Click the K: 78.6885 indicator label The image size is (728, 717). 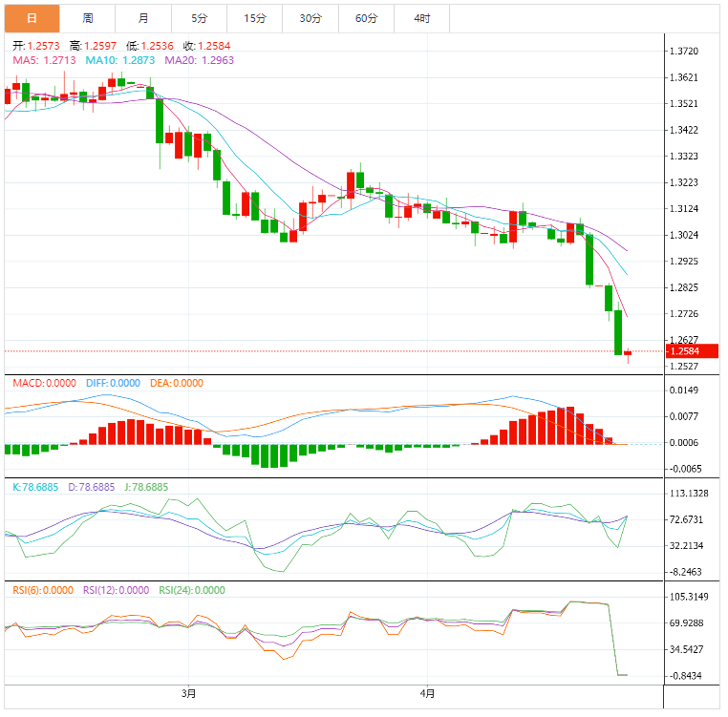point(35,487)
